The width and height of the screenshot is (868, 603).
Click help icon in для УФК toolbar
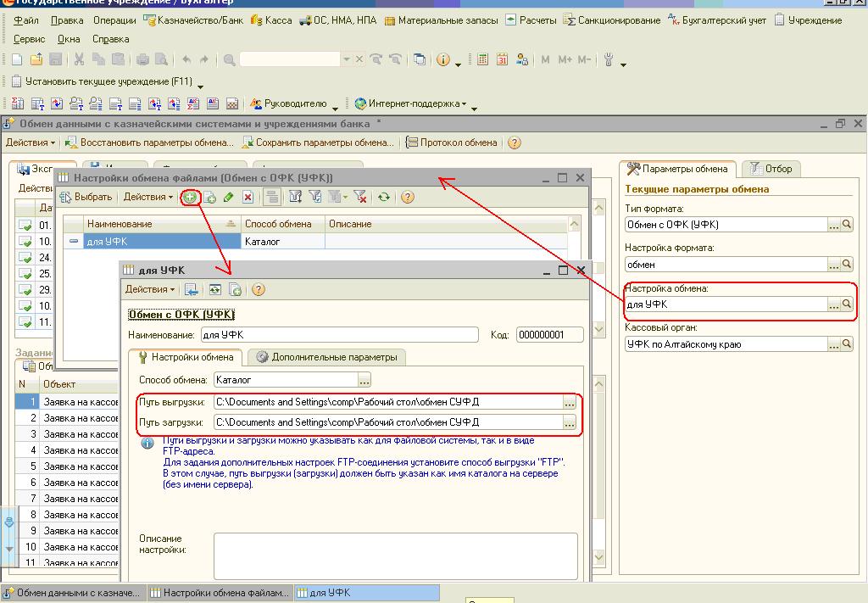click(259, 289)
